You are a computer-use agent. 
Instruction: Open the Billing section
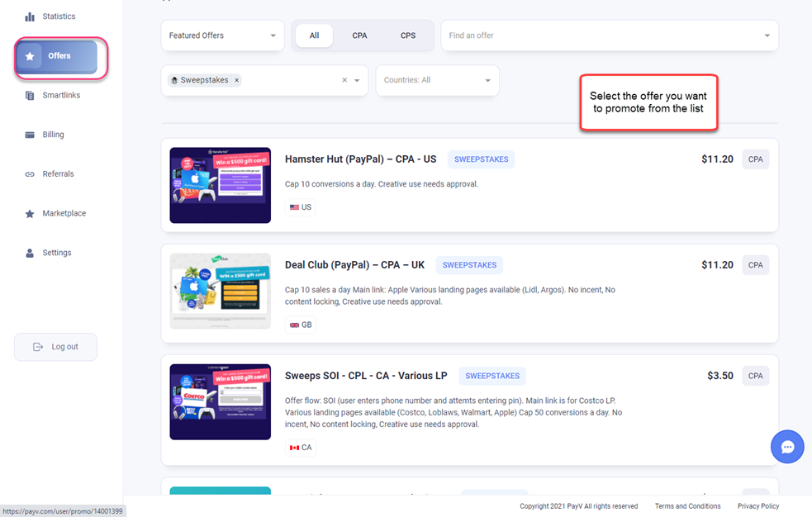pyautogui.click(x=53, y=135)
